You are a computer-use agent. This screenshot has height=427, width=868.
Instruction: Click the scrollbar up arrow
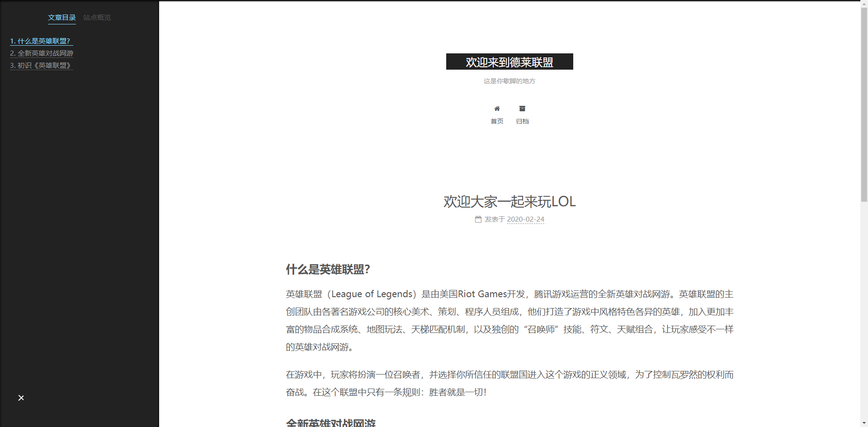864,4
